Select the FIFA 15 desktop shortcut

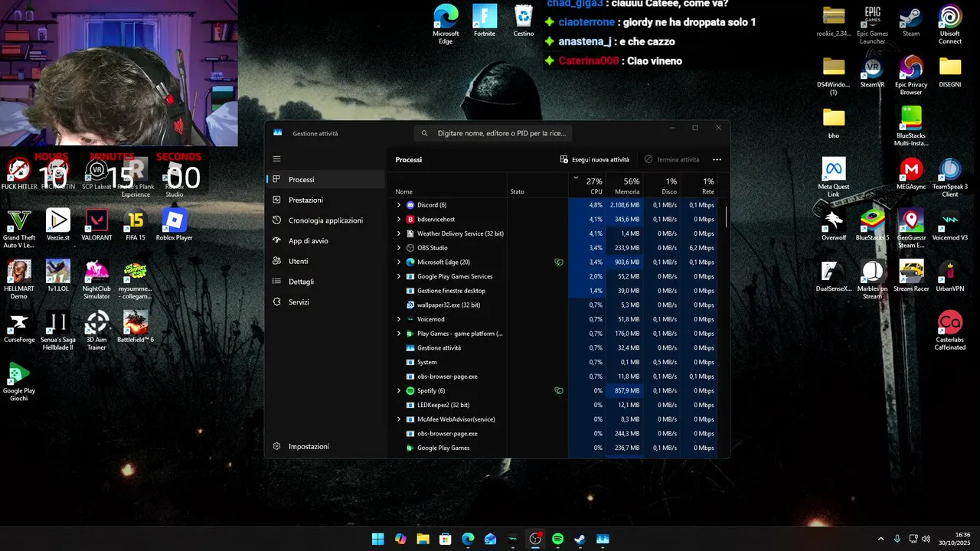coord(136,225)
